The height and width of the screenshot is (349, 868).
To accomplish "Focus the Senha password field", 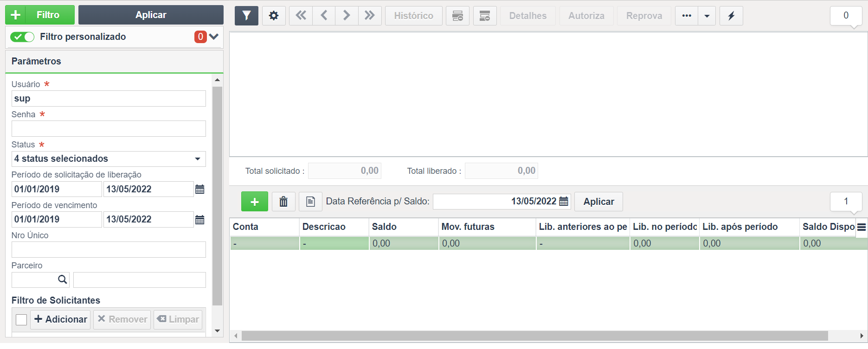I will click(x=109, y=128).
